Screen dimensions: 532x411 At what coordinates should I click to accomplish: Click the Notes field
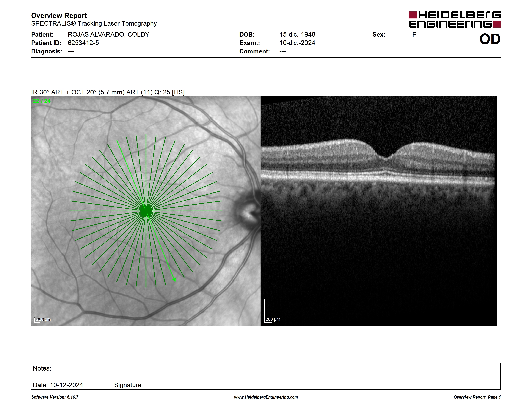(x=266, y=376)
